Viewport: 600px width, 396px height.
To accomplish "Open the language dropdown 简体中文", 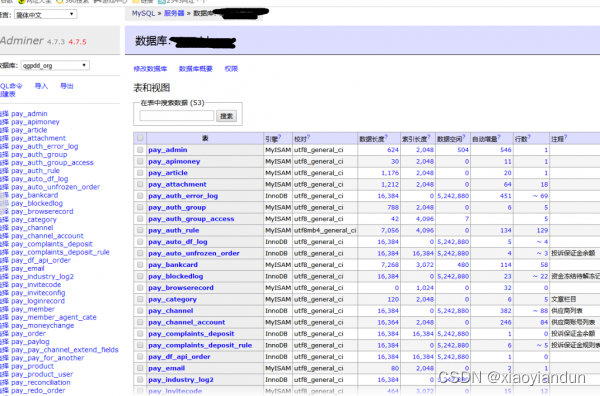I will (x=46, y=15).
